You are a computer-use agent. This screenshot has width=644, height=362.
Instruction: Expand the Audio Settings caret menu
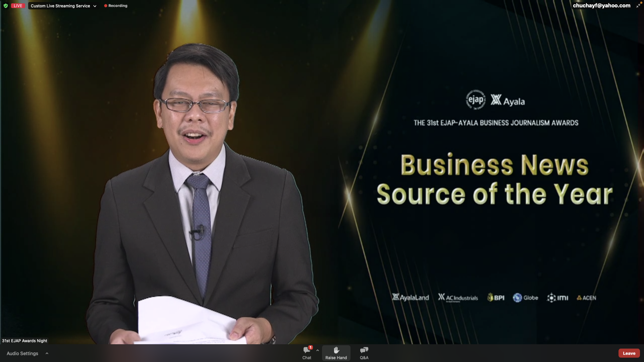click(47, 353)
